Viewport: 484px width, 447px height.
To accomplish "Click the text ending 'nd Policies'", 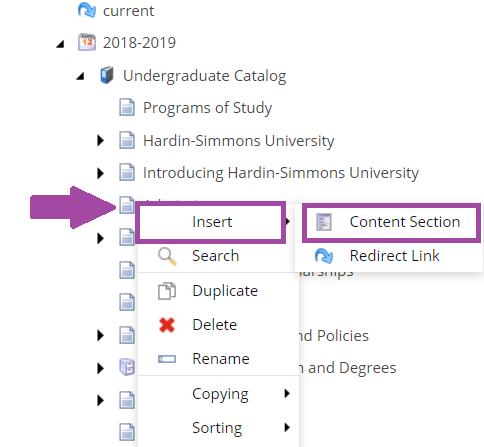I will [x=334, y=336].
